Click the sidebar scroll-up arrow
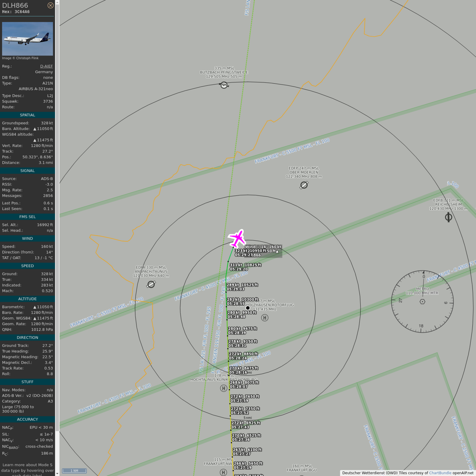Viewport: 476px width, 476px height. coord(57,2)
